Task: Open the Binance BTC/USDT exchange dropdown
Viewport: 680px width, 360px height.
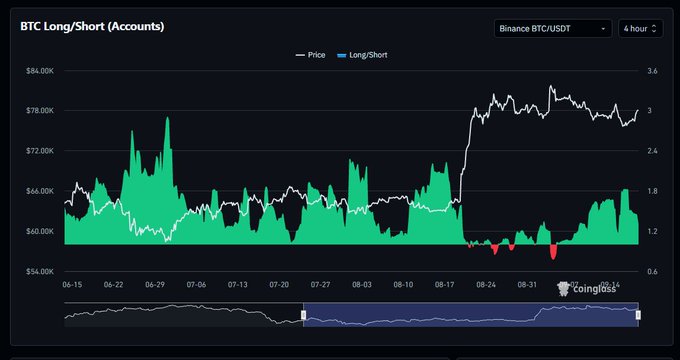Action: 552,29
